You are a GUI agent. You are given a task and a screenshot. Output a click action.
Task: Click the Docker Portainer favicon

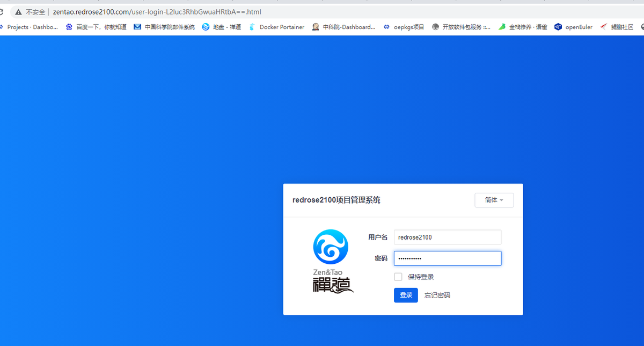[x=252, y=27]
